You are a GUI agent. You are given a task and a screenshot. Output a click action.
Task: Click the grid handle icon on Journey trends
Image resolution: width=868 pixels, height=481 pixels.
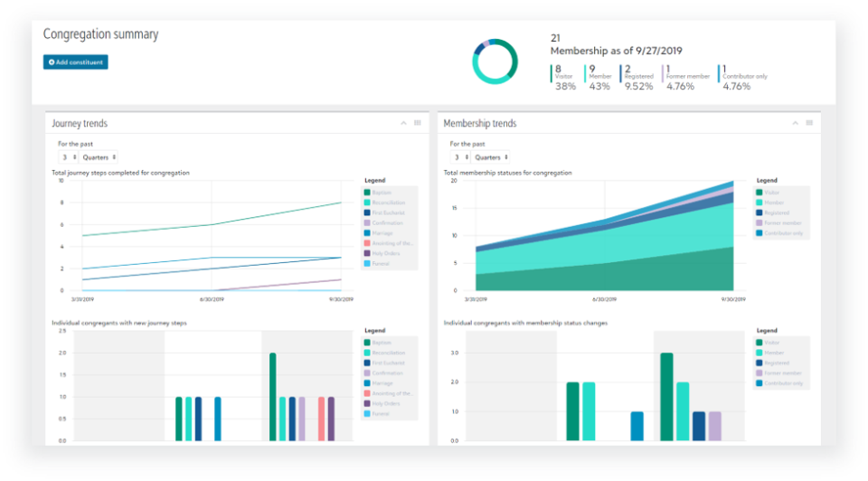[418, 123]
